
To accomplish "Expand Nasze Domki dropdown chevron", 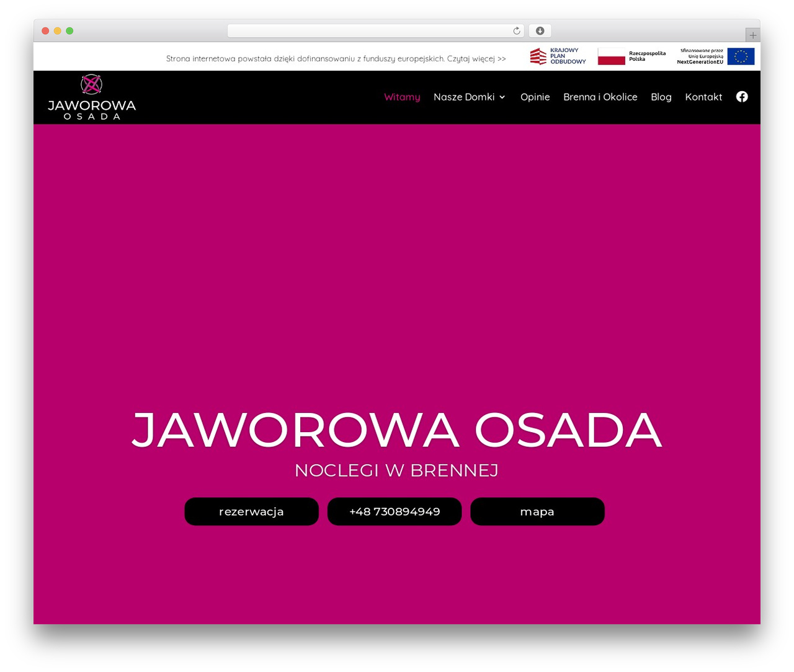I will 502,97.
